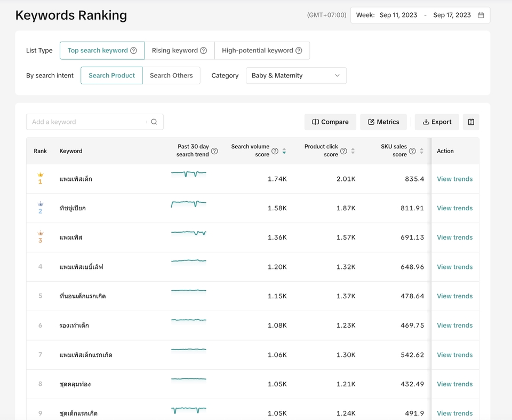Viewport: 512px width, 420px height.
Task: Click the Compare button
Action: 330,122
